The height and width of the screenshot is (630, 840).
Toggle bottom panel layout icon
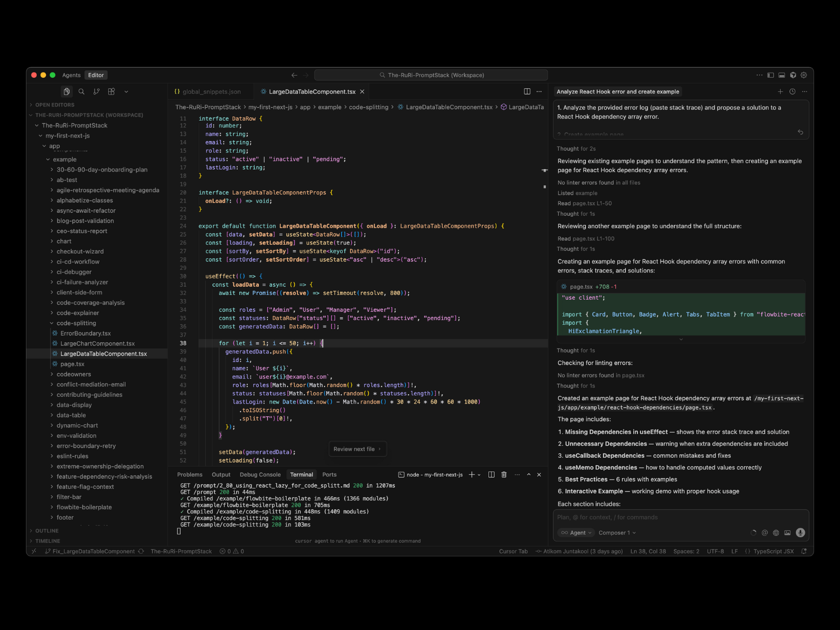point(781,75)
